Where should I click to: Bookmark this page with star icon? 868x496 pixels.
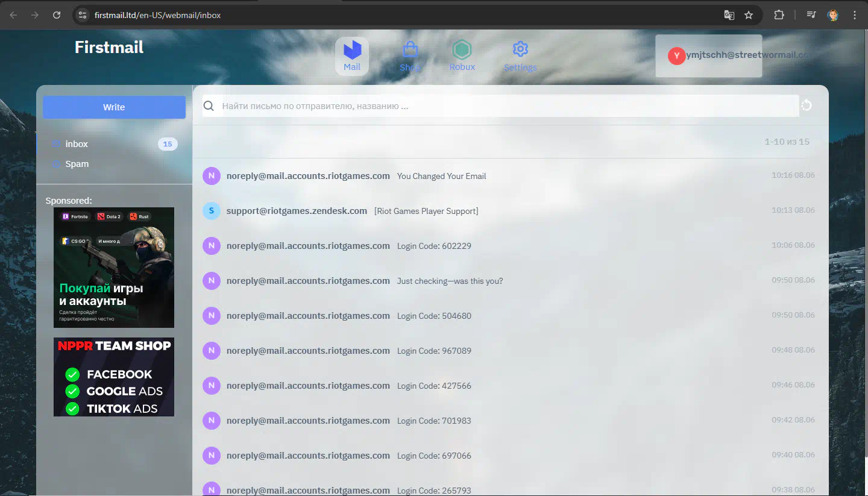click(x=749, y=15)
